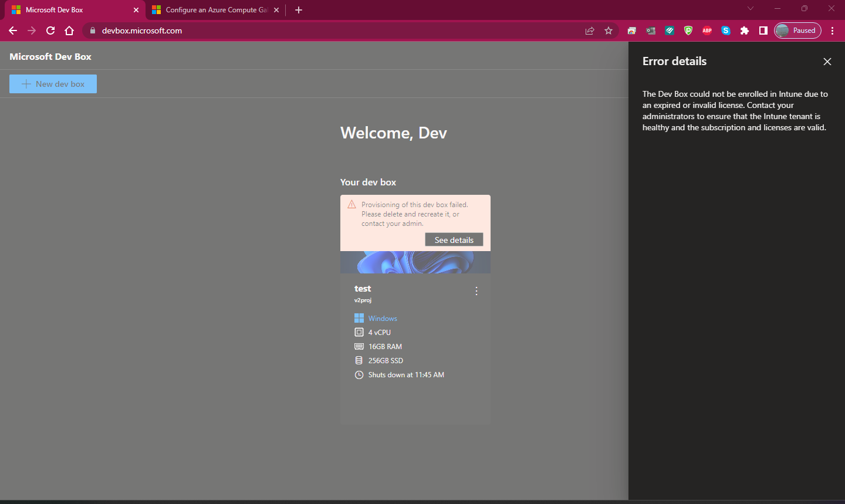Click the vCPU processor icon
845x504 pixels.
359,332
